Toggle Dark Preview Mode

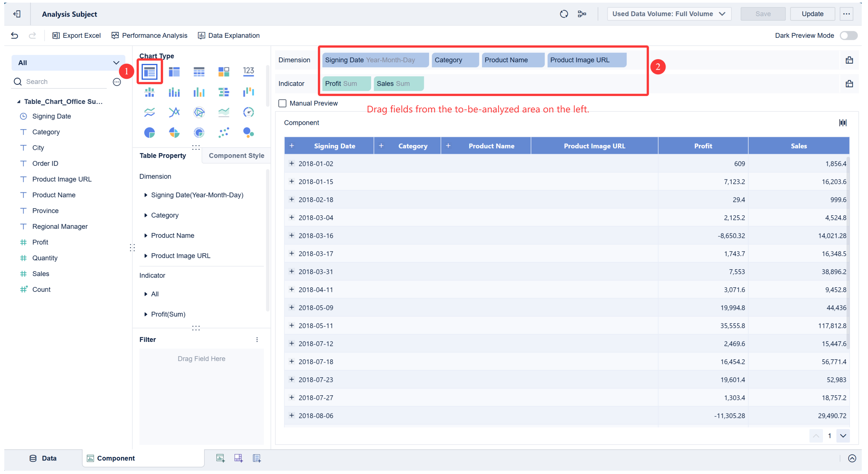coord(848,36)
